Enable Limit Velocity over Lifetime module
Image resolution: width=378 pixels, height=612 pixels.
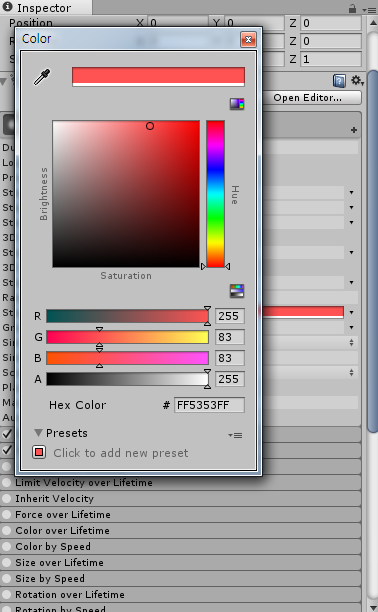[6, 482]
